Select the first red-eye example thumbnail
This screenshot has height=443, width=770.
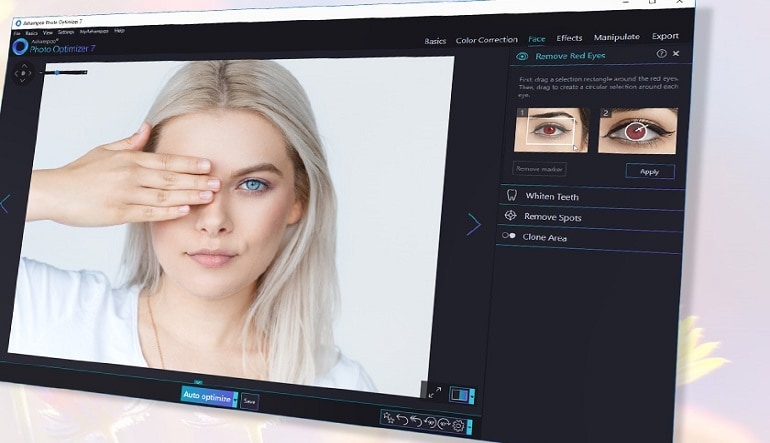click(549, 129)
